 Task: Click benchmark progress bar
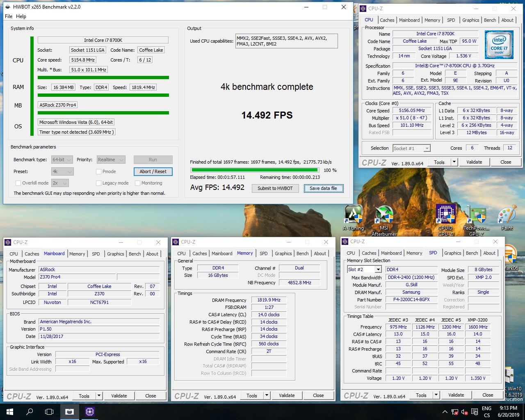pyautogui.click(x=255, y=170)
